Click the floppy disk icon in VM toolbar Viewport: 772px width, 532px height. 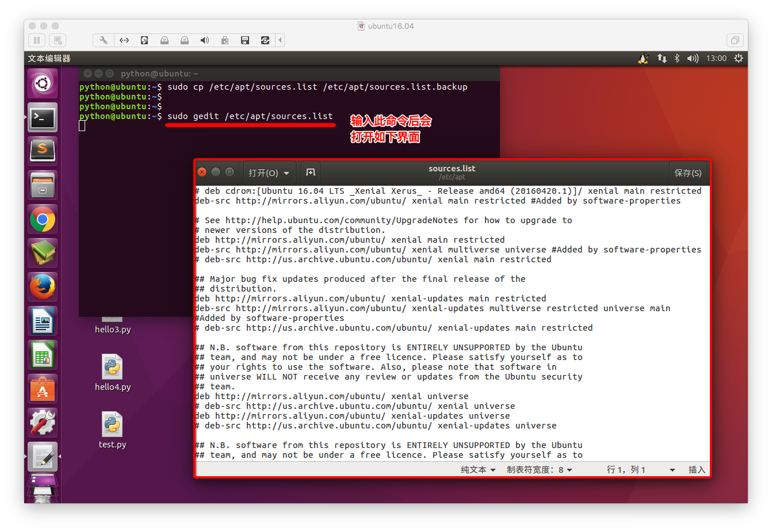click(x=245, y=40)
